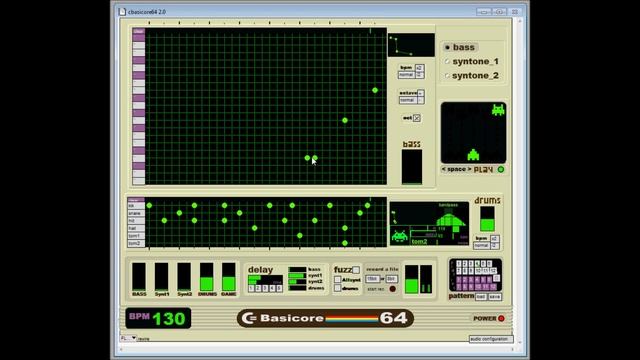
Task: Click the green spaceship in game screen
Action: point(473,155)
